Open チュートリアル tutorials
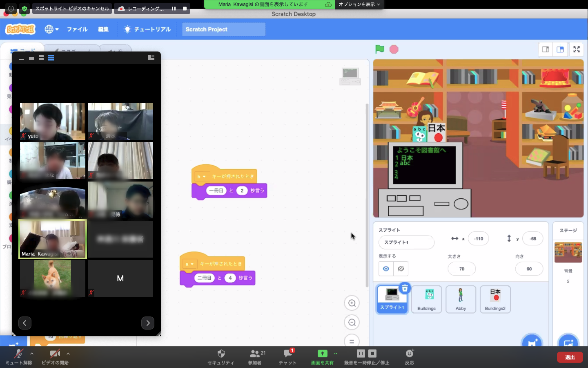Screen dimensions: 588x368 tap(147, 29)
